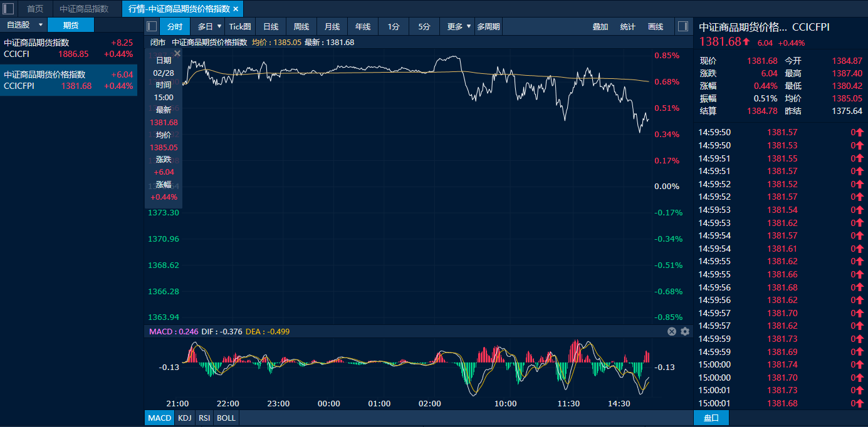Open MACD indicator settings gear
Screen dimensions: 868x427
coord(685,331)
